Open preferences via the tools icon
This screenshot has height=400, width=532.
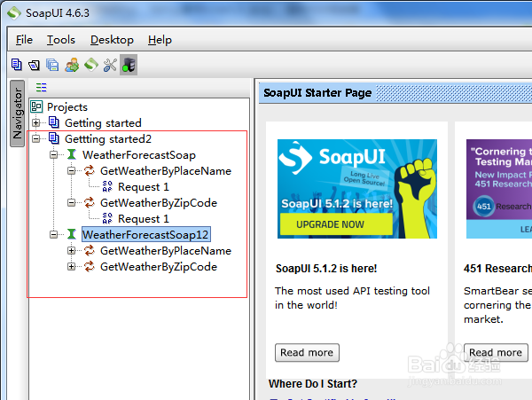pyautogui.click(x=110, y=65)
